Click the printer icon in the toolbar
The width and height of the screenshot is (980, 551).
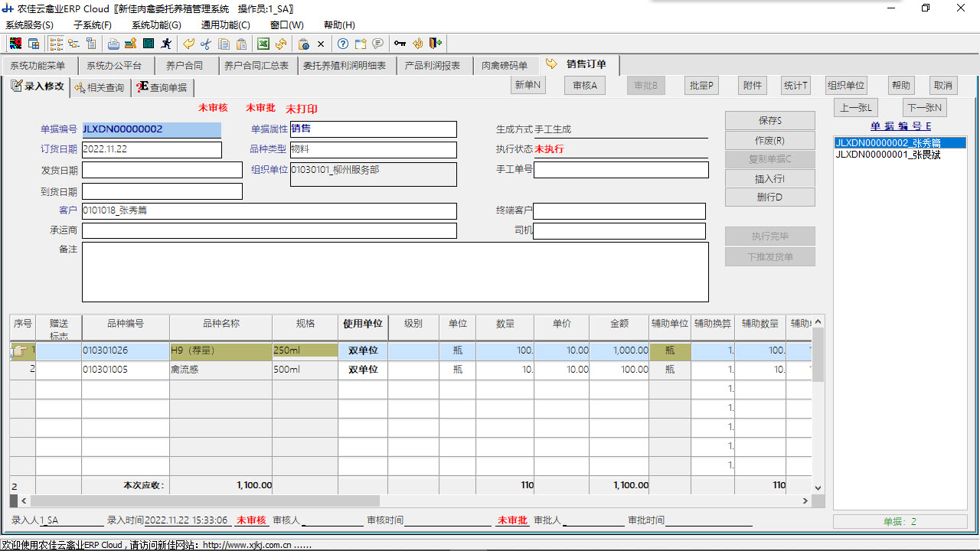(113, 44)
